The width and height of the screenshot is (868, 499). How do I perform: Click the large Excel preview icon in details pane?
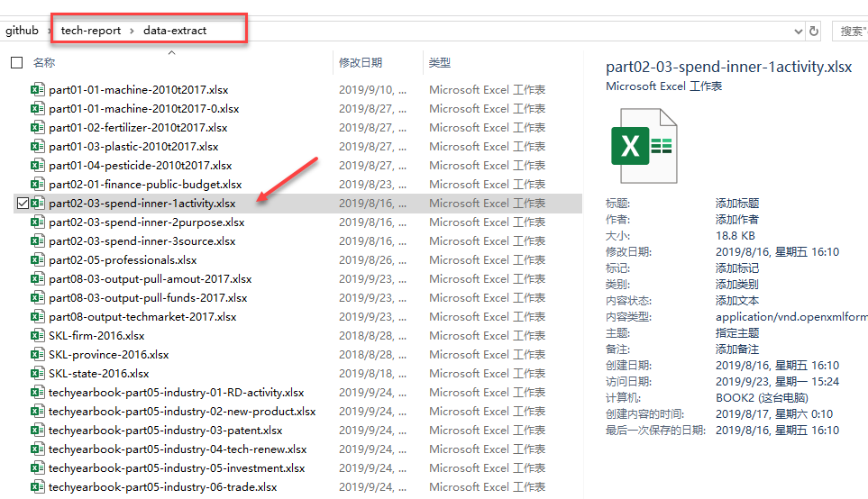644,146
